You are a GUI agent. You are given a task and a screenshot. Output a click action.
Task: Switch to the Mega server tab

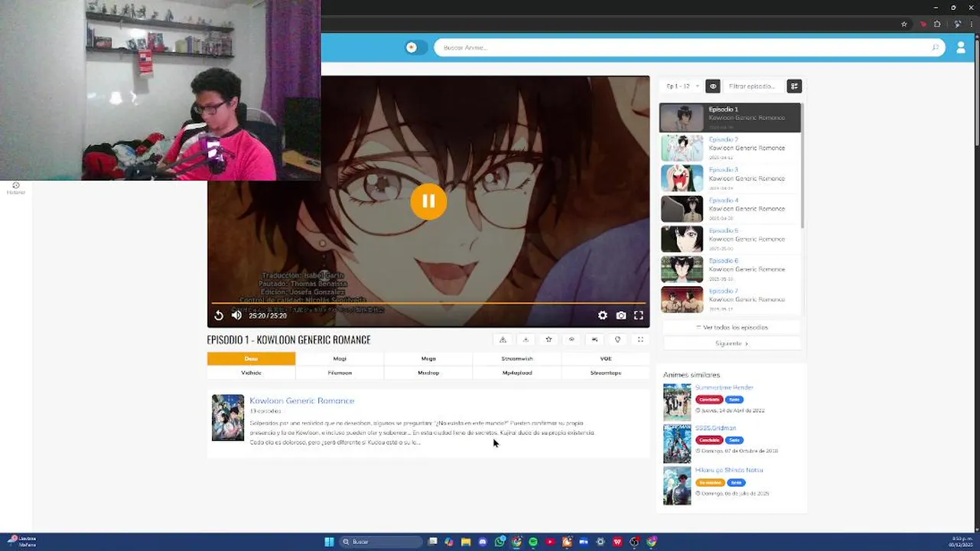(x=428, y=358)
